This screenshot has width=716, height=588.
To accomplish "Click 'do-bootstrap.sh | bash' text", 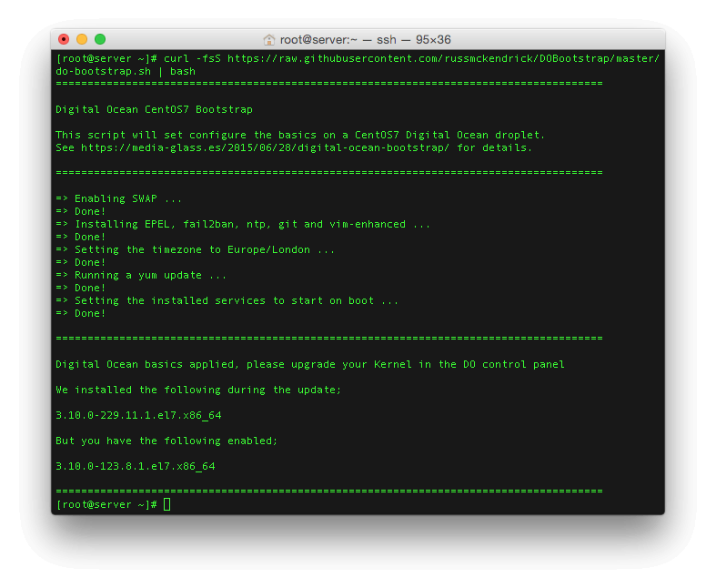I will 126,71.
